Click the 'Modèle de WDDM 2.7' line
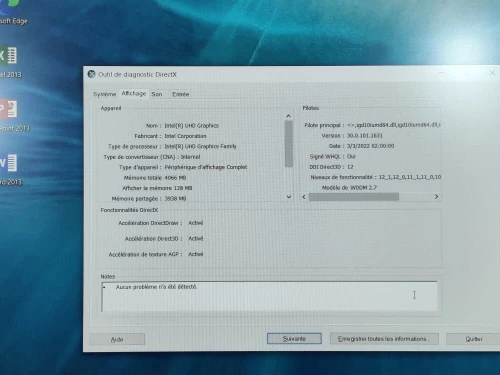Screen dimensions: 500x375 pos(349,188)
